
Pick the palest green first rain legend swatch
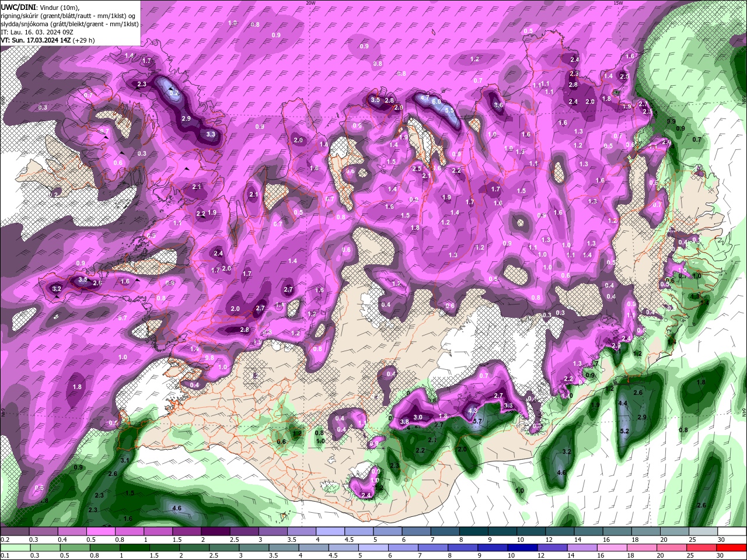(x=15, y=548)
